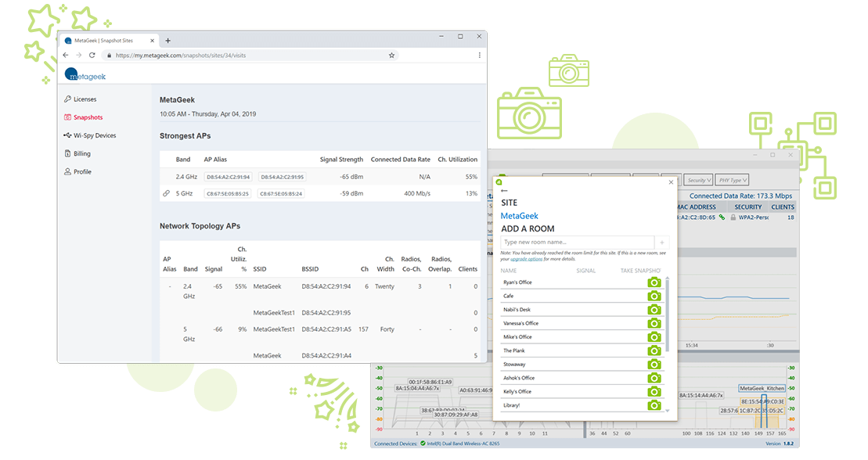
Task: Open Billing in the sidebar
Action: point(77,154)
